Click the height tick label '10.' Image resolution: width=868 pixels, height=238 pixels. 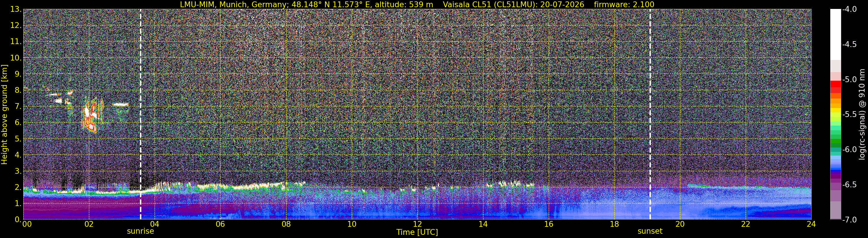[16, 58]
